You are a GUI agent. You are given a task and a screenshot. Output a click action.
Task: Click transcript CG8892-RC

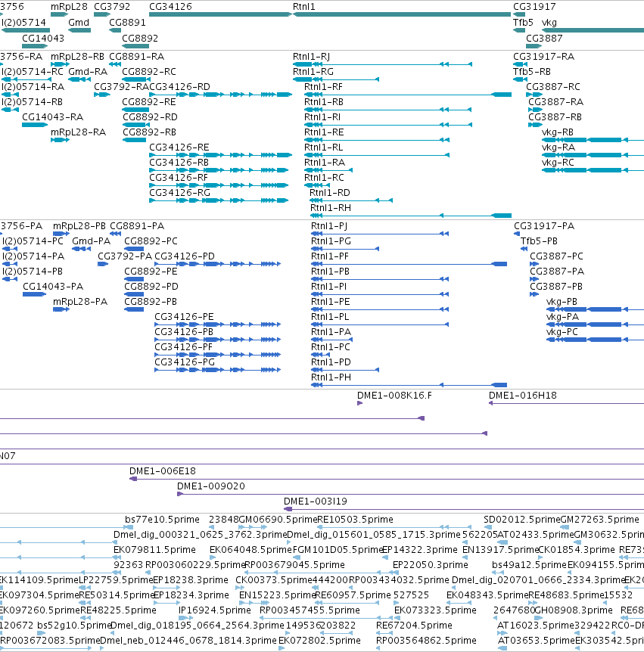149,72
